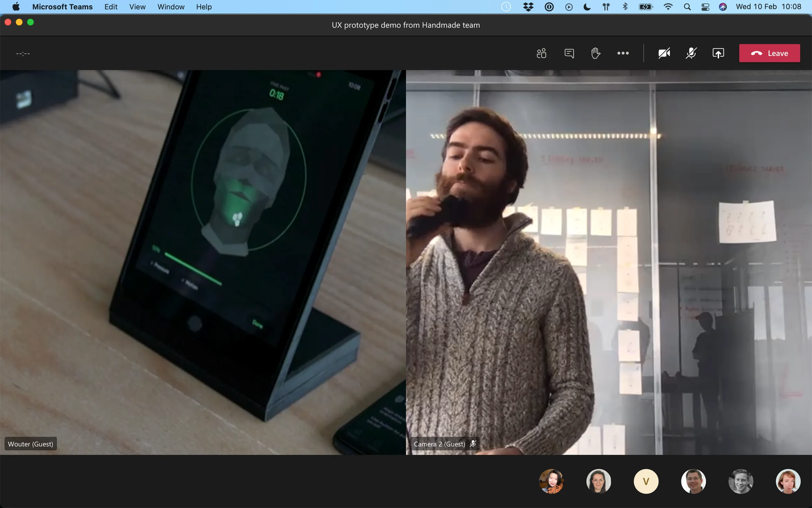
Task: Select the Camera 2 (Guest) video tile
Action: click(x=609, y=262)
